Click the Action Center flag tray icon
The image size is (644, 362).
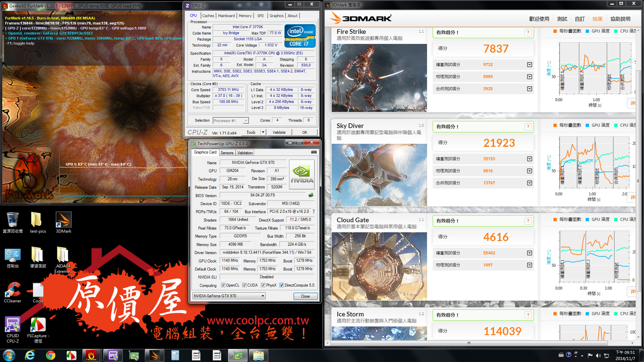click(x=590, y=355)
